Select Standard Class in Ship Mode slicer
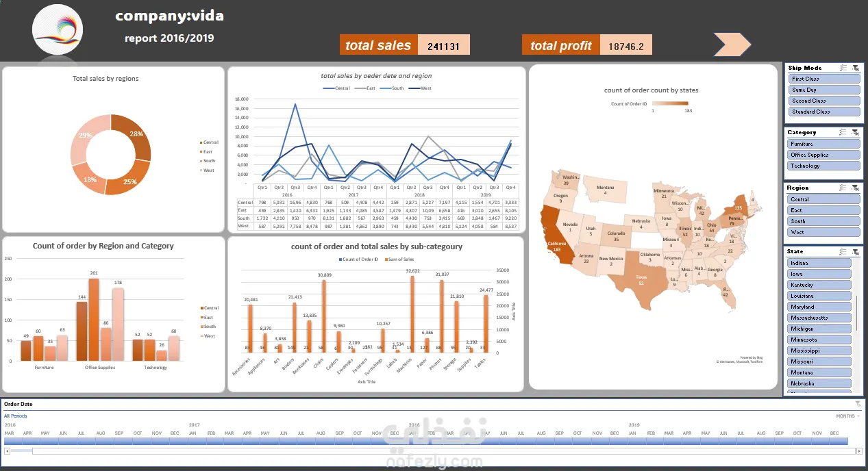The image size is (868, 471). [x=824, y=112]
